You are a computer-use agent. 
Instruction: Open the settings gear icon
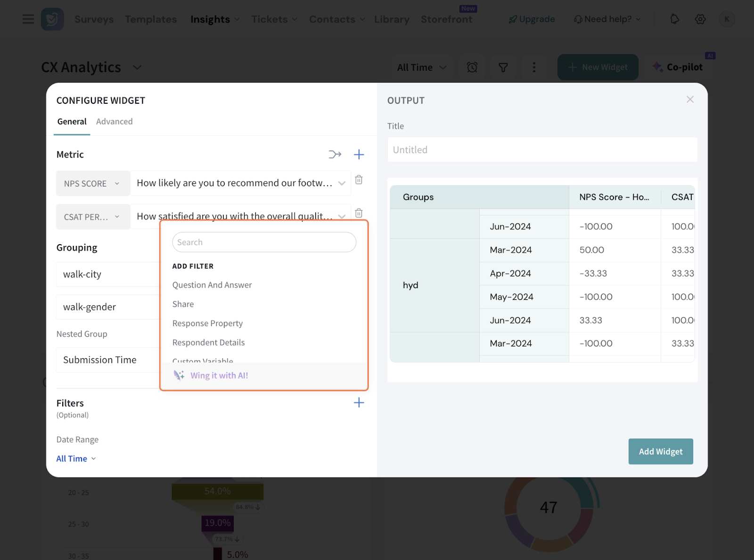click(x=700, y=19)
